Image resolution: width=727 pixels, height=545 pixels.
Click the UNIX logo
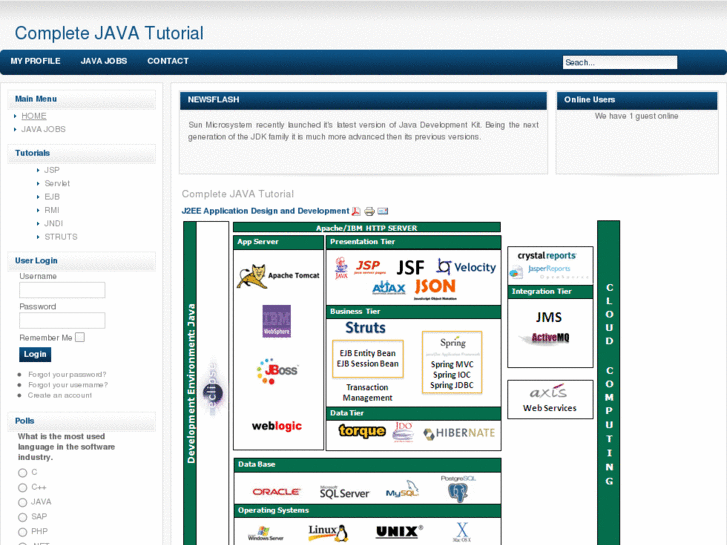coord(399,532)
